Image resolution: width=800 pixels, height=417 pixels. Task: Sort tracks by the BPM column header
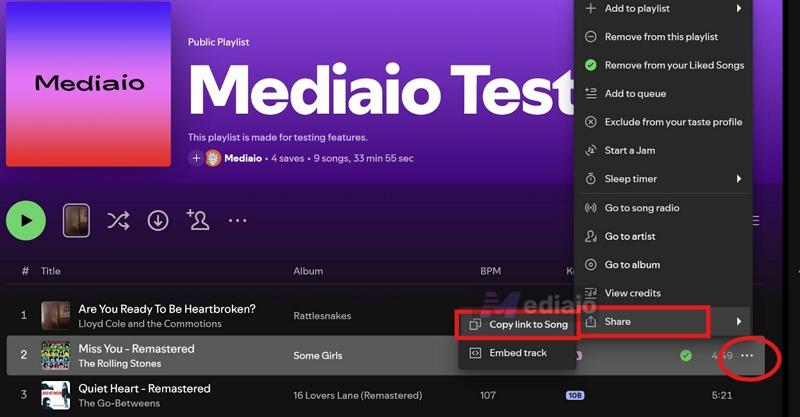coord(490,271)
